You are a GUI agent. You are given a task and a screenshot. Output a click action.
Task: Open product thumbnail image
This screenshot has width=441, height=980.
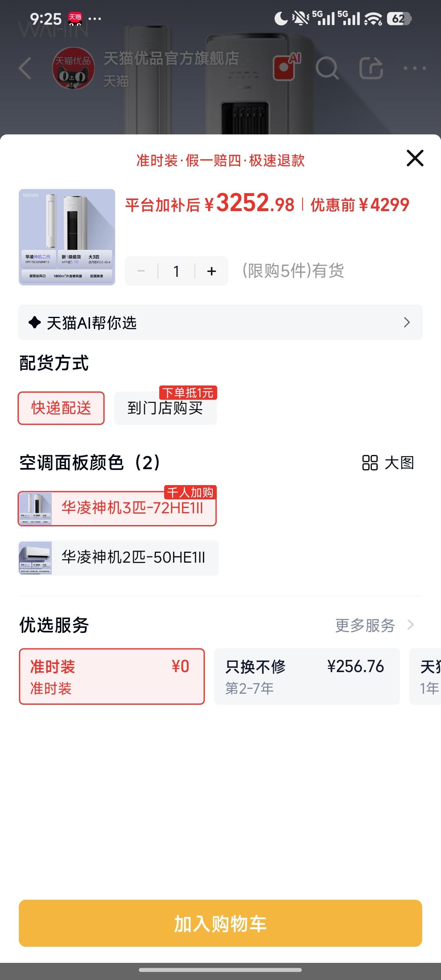pos(67,237)
